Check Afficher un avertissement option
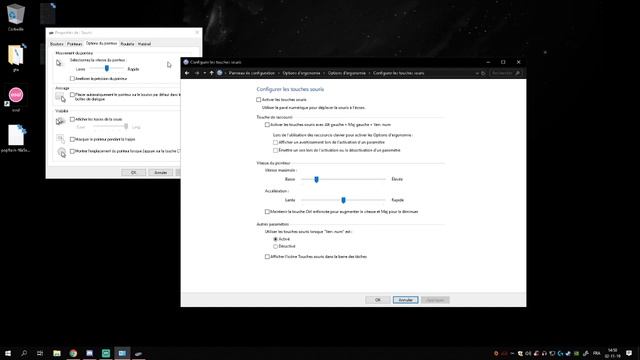The width and height of the screenshot is (640, 360). pyautogui.click(x=276, y=142)
